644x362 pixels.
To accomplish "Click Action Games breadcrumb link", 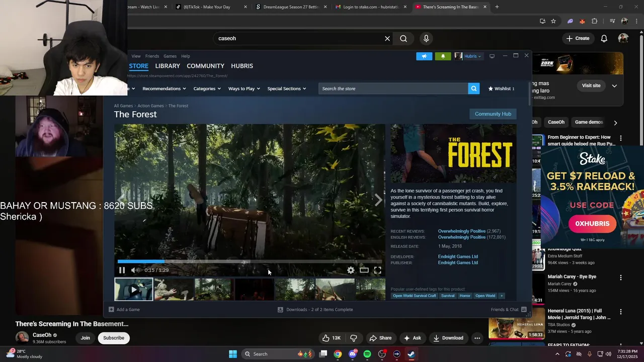I will [150, 106].
